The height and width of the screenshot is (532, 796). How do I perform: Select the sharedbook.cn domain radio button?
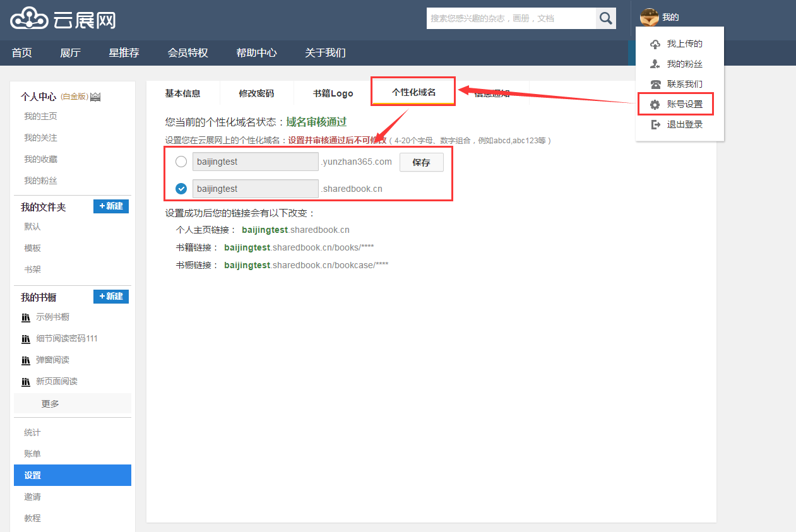click(x=181, y=188)
